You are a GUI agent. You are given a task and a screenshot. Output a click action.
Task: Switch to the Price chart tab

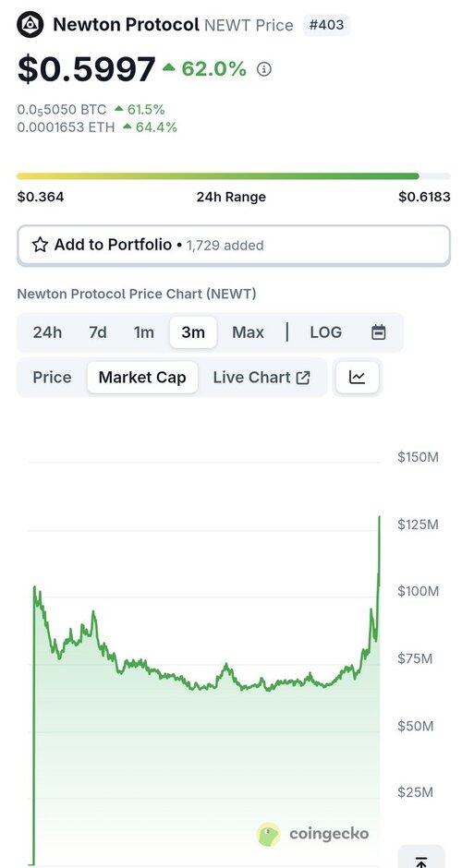click(x=52, y=378)
